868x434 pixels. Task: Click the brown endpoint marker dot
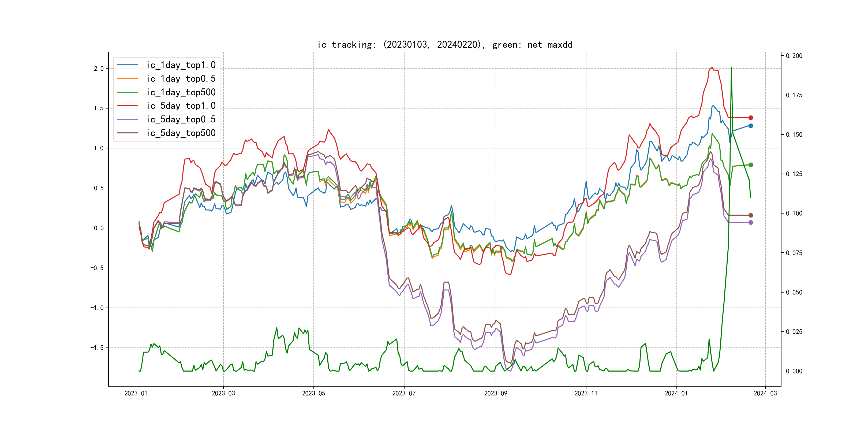751,215
